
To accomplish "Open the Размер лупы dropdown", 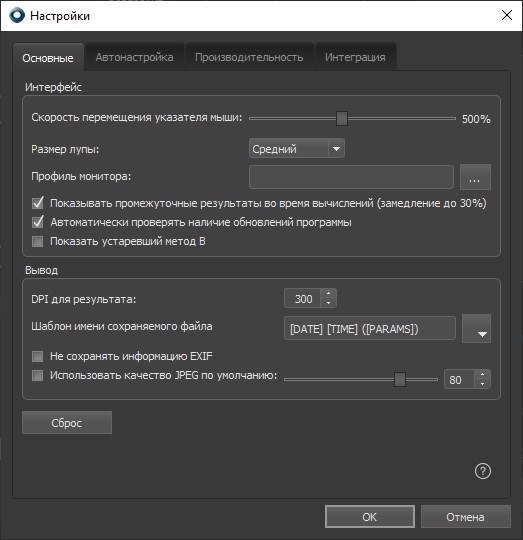I will coord(297,149).
